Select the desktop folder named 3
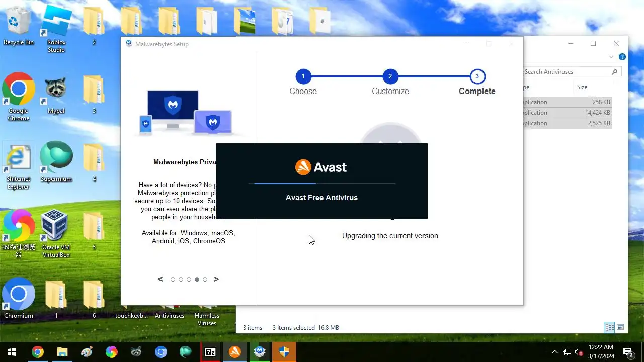The width and height of the screenshot is (644, 362). (94, 94)
